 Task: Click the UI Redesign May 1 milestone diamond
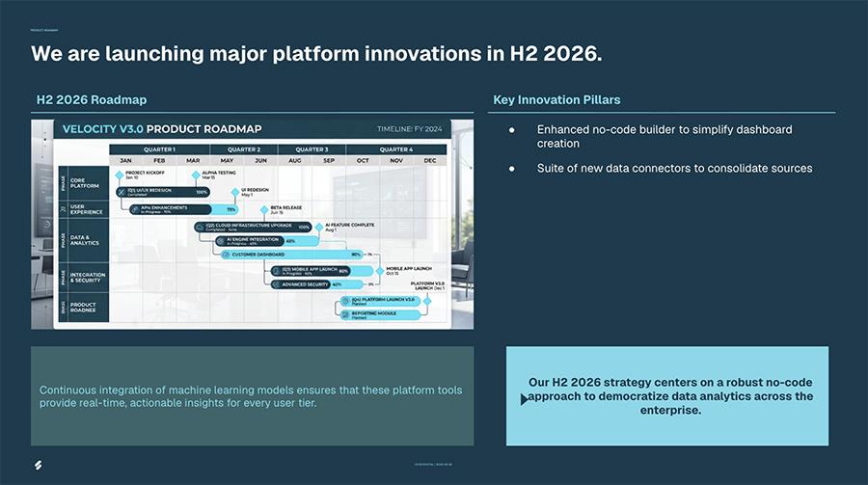pyautogui.click(x=235, y=192)
